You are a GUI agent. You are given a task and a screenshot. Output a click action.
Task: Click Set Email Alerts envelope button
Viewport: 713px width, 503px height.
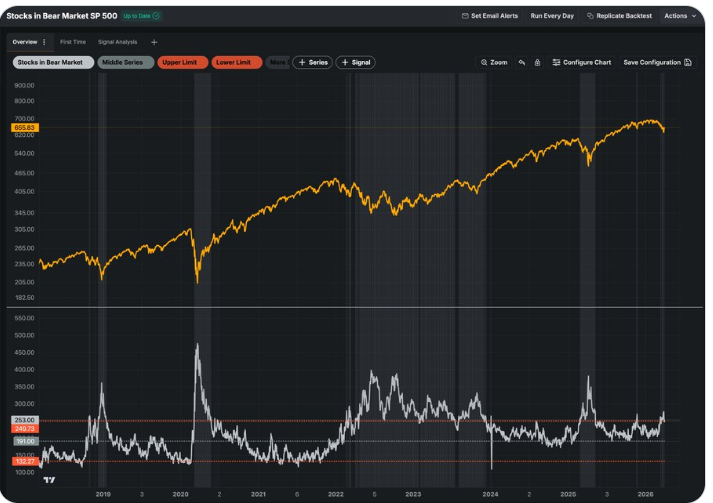point(489,16)
